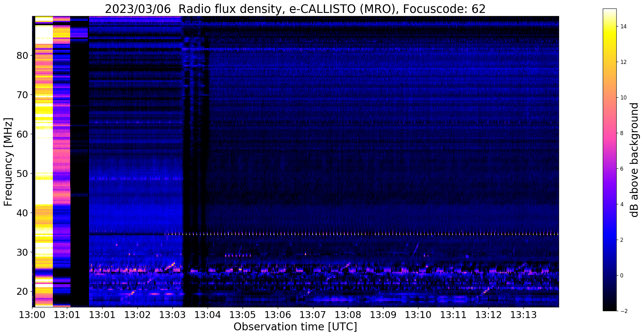Click the colorbar tick label 12
The height and width of the screenshot is (336, 644).
coord(623,62)
